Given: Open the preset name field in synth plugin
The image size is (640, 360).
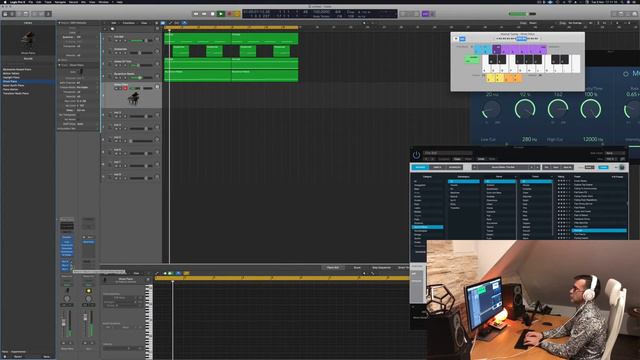Looking at the screenshot, I should pyautogui.click(x=503, y=167).
